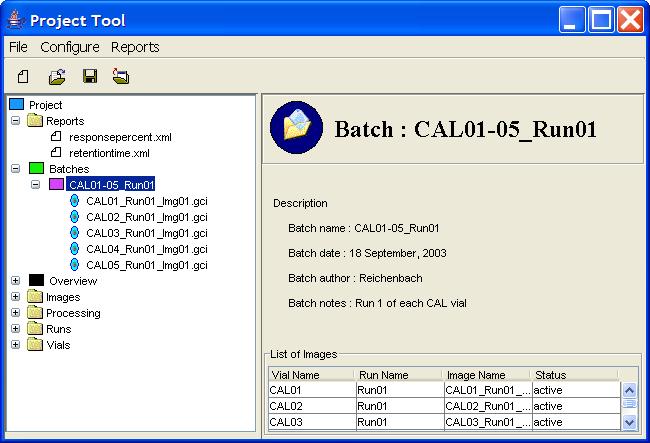The image size is (650, 443).
Task: Click the green Batches icon
Action: click(x=36, y=169)
